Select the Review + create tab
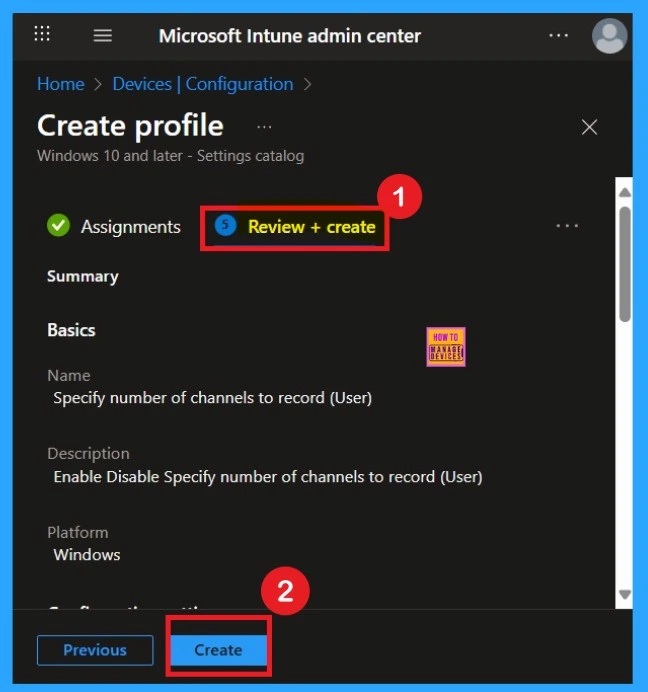 coord(295,227)
